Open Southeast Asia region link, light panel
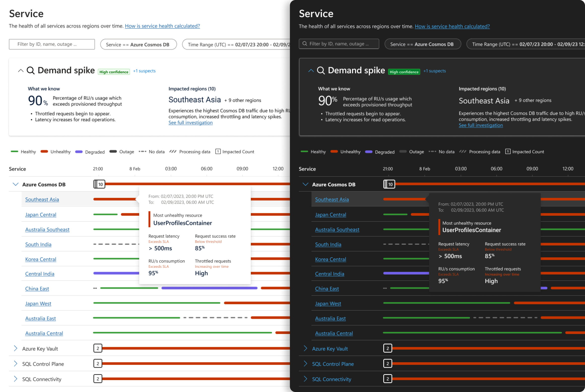The width and height of the screenshot is (585, 392). [42, 200]
